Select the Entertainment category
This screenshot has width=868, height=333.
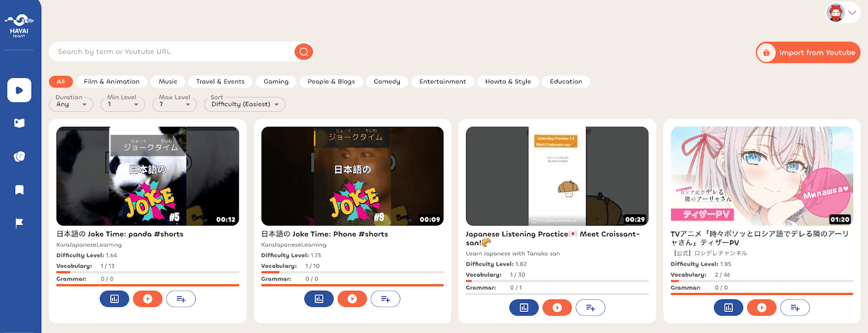(x=443, y=81)
